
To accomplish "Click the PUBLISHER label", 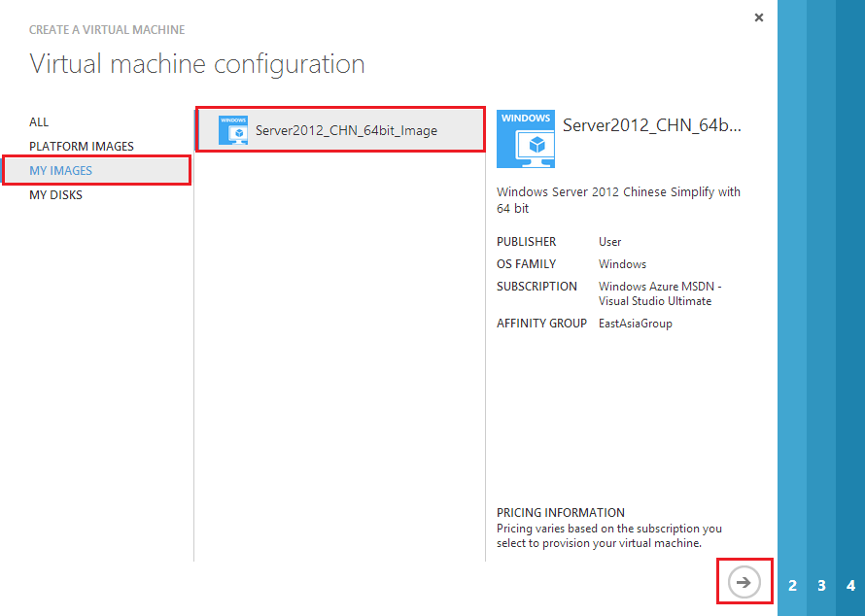I will coord(526,242).
